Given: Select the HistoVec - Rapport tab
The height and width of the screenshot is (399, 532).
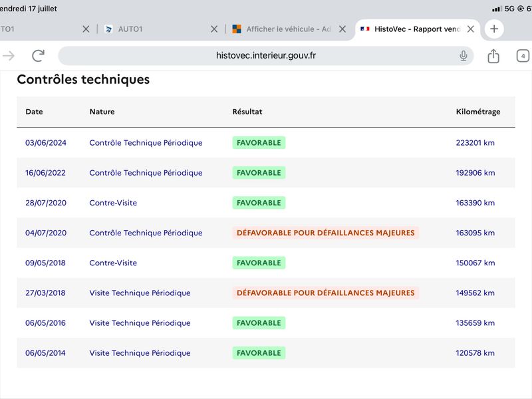Looking at the screenshot, I should tap(410, 29).
